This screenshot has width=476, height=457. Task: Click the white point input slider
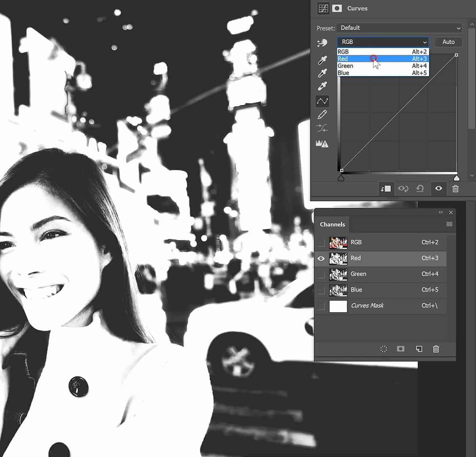click(457, 178)
